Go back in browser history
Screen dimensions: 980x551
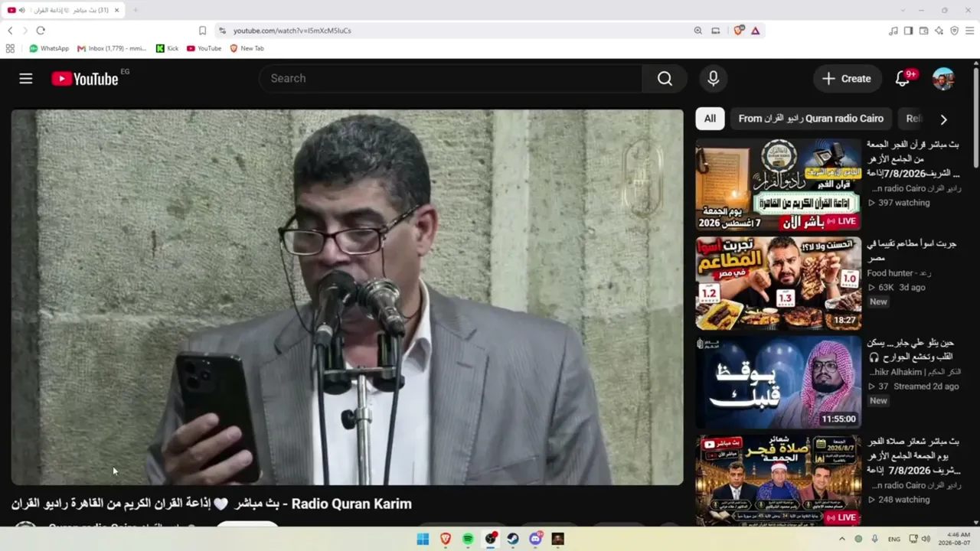coord(10,31)
